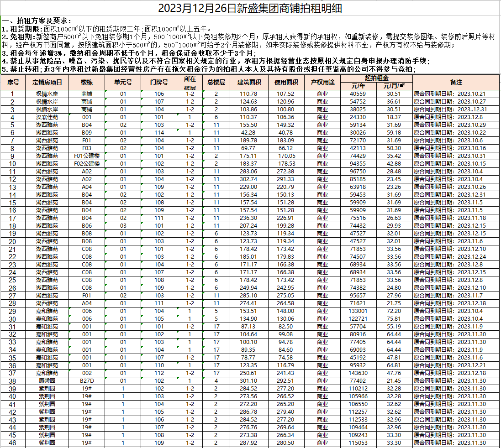Select the 定销房项目 column header
The height and width of the screenshot is (448, 501).
click(x=47, y=82)
